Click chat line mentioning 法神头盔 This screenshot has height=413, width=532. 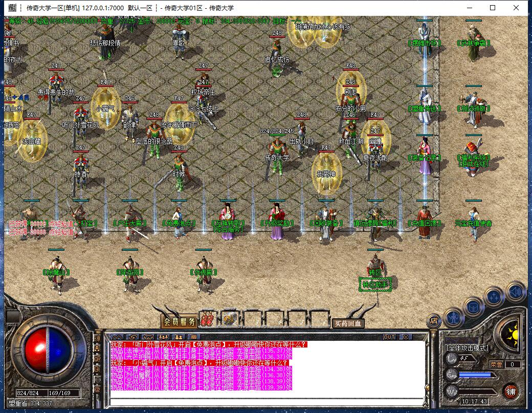[x=201, y=351]
